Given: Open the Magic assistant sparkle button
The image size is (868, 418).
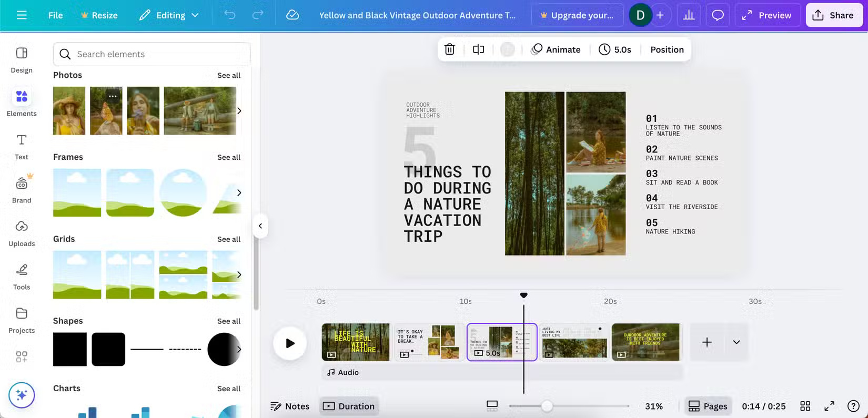Looking at the screenshot, I should (x=22, y=395).
